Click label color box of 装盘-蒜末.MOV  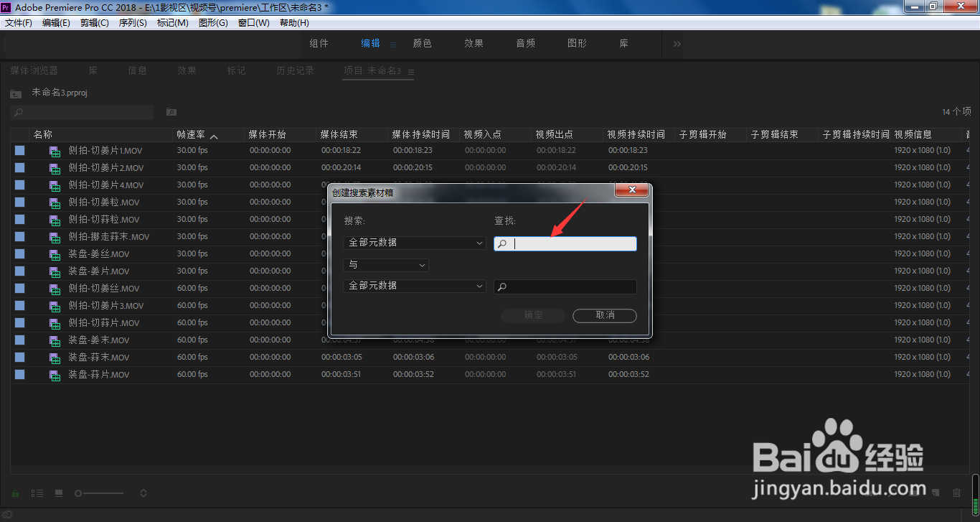pyautogui.click(x=19, y=357)
